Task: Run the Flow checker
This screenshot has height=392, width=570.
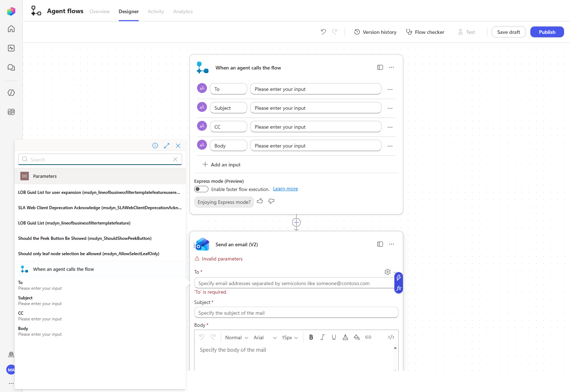Action: coord(425,32)
